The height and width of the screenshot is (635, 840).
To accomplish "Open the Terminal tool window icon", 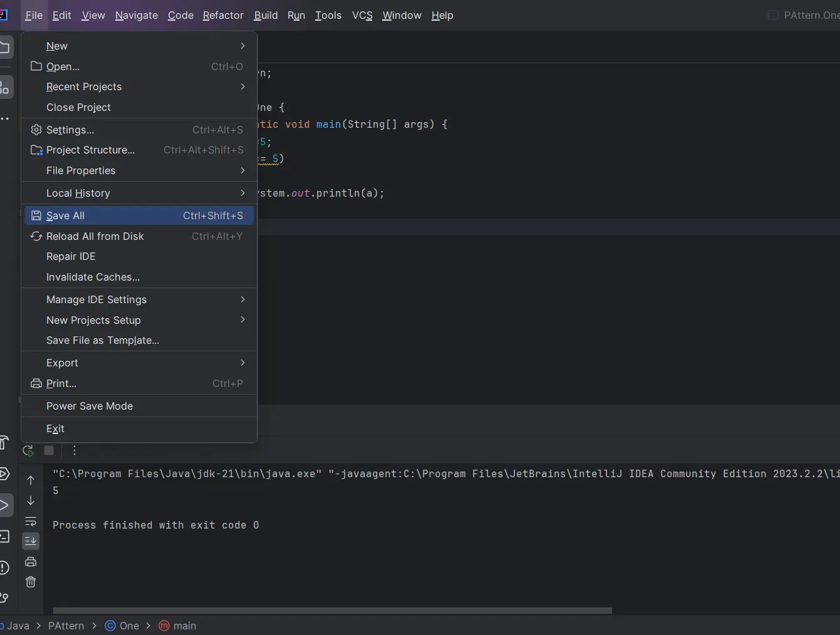I will point(4,537).
